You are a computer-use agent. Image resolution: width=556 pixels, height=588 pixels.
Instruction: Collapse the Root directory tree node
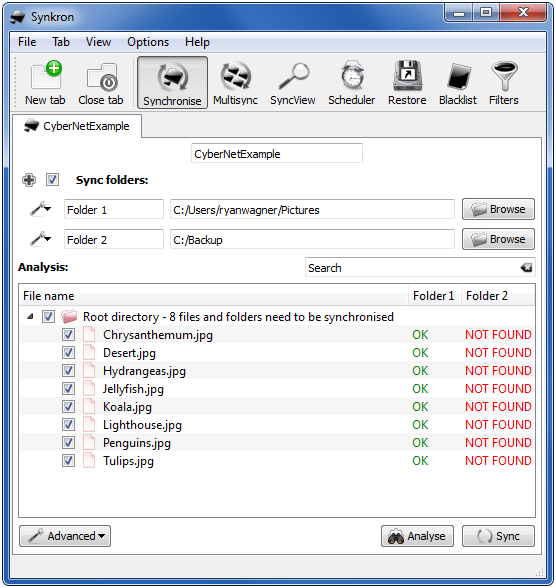coord(30,317)
